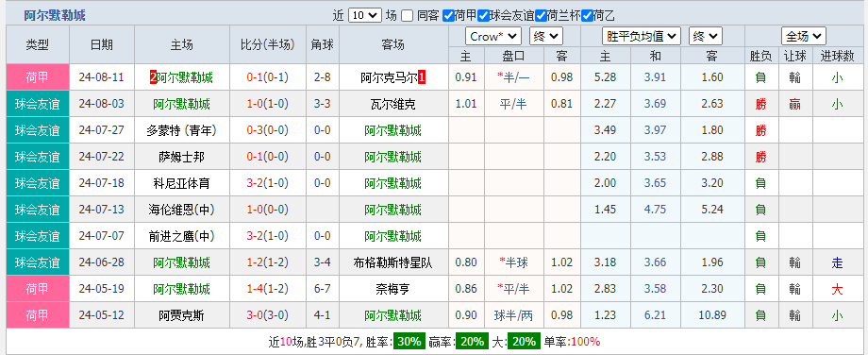
Task: Click the red 赢 handicap result
Action: tap(795, 104)
